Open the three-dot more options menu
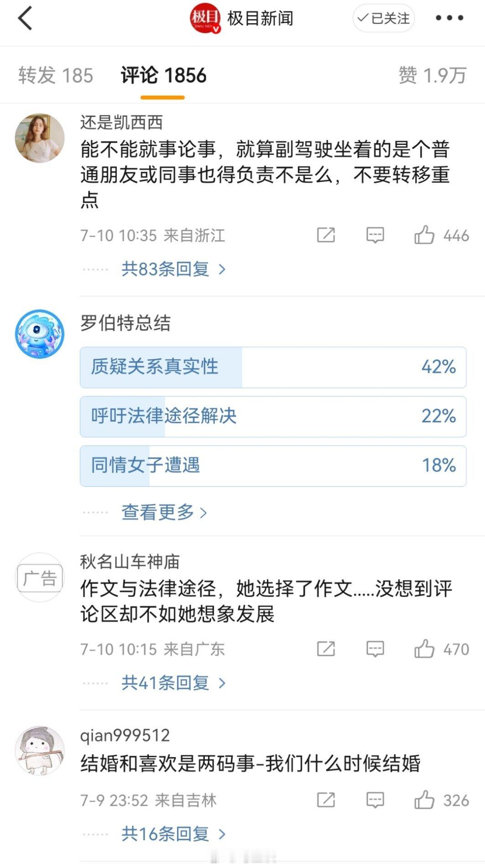The image size is (485, 868). click(x=449, y=18)
